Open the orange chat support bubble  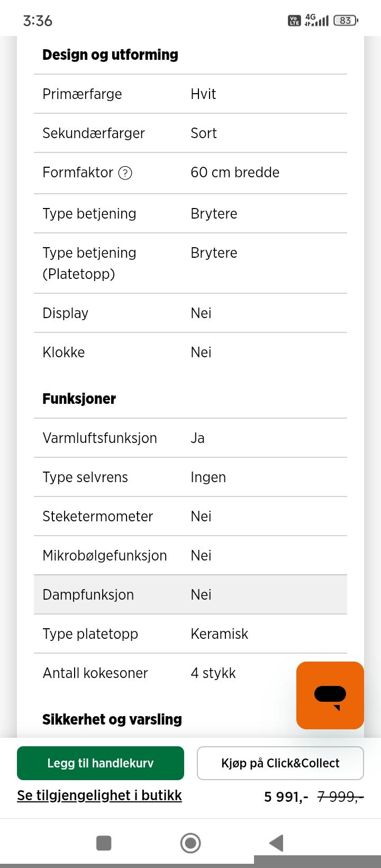pos(330,695)
